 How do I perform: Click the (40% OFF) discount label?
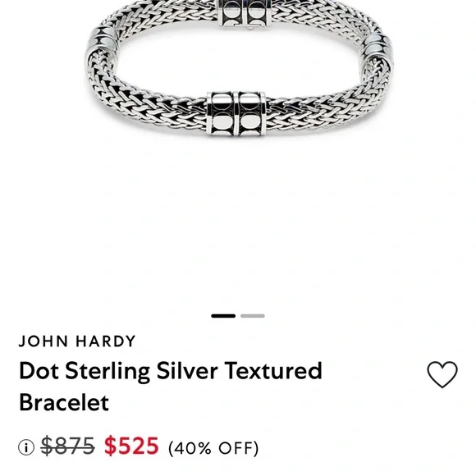[213, 448]
